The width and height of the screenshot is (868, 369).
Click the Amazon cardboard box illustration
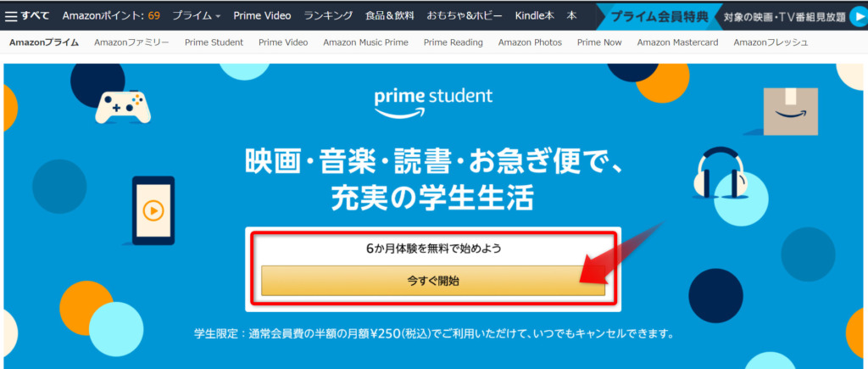(x=791, y=111)
